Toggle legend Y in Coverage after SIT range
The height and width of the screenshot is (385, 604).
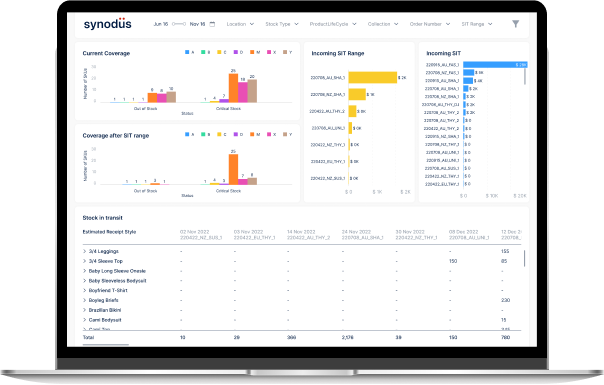point(287,134)
